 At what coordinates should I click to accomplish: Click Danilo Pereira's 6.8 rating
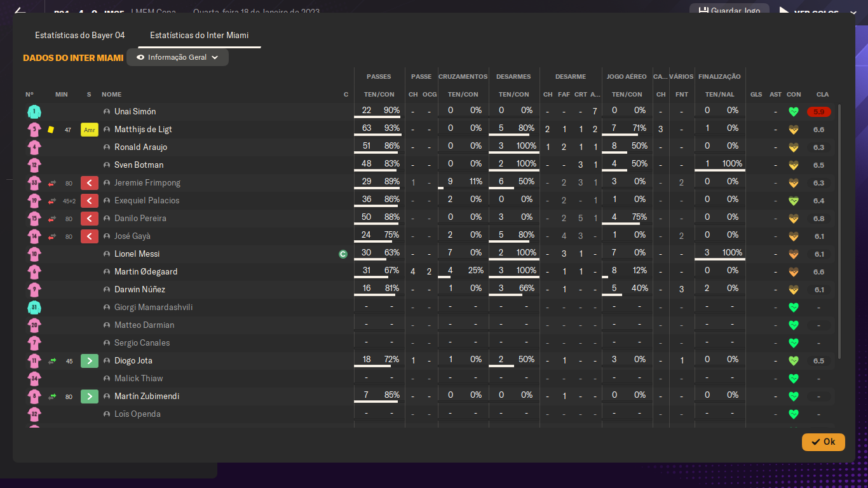[819, 219]
